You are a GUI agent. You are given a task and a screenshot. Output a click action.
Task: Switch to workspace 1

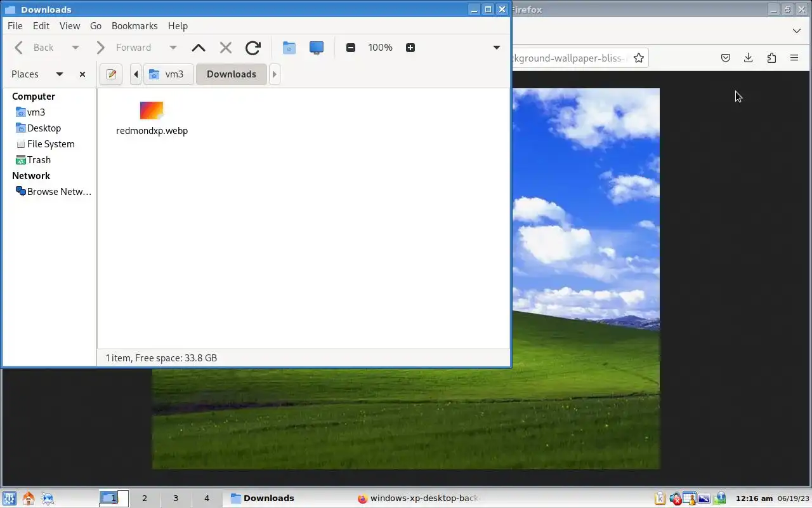(114, 498)
